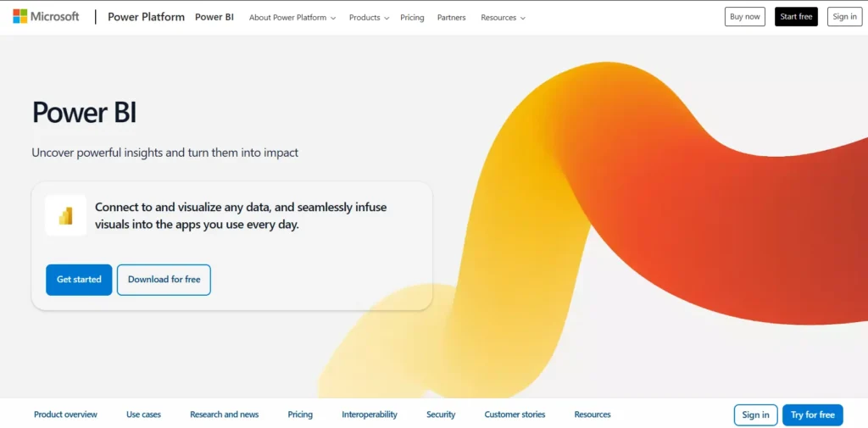This screenshot has height=428, width=868.
Task: Click the 'Connect to and visualize any data' text
Action: click(241, 216)
